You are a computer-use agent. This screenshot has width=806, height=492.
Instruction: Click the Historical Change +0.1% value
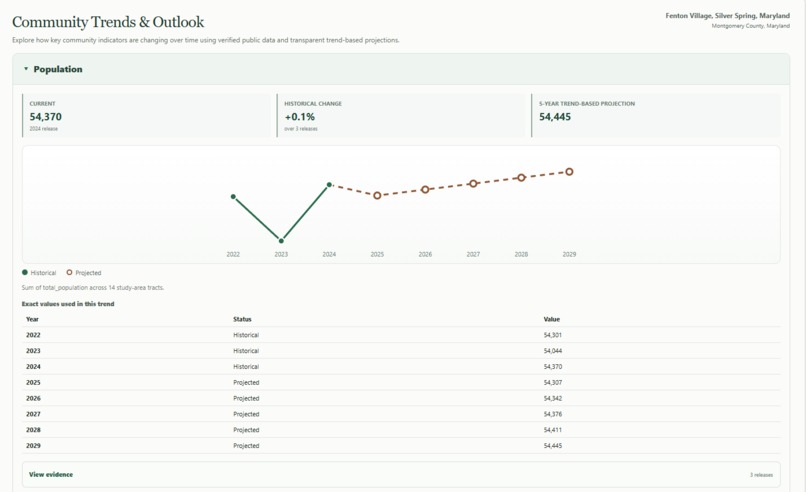coord(300,117)
